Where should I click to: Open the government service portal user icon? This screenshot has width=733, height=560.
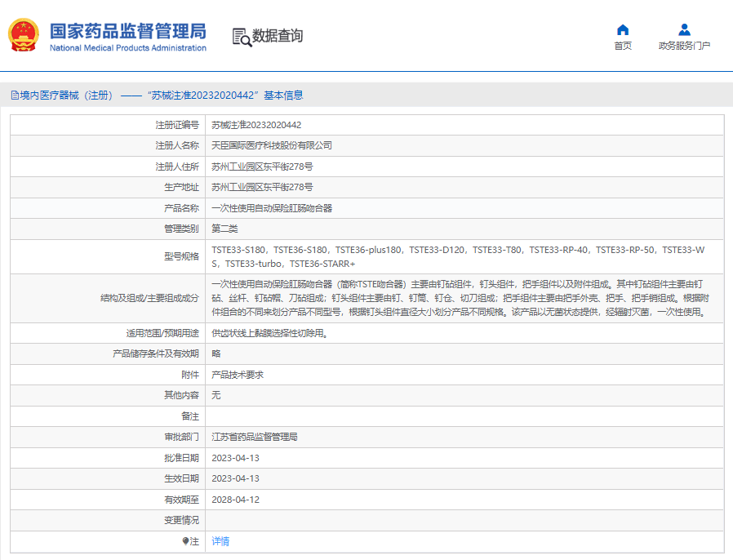[x=684, y=30]
